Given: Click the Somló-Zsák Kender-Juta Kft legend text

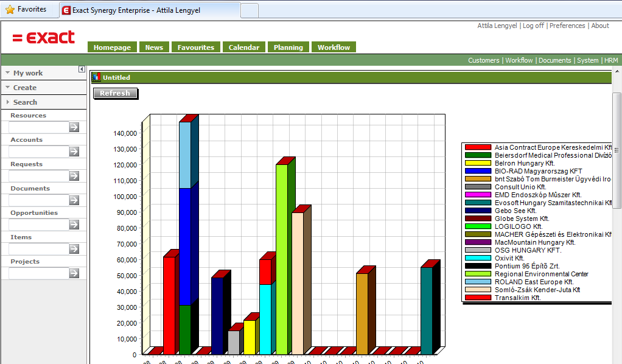Looking at the screenshot, I should click(537, 290).
